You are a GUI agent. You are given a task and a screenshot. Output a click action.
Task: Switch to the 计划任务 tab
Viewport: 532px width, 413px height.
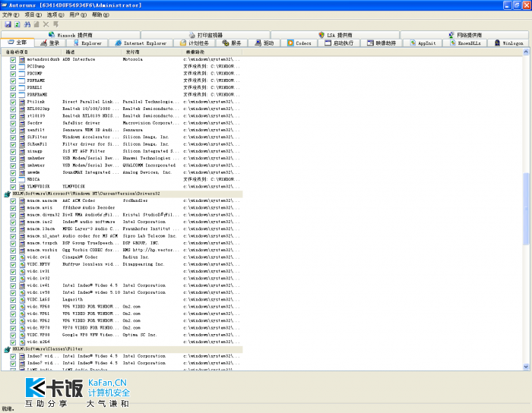[x=195, y=43]
